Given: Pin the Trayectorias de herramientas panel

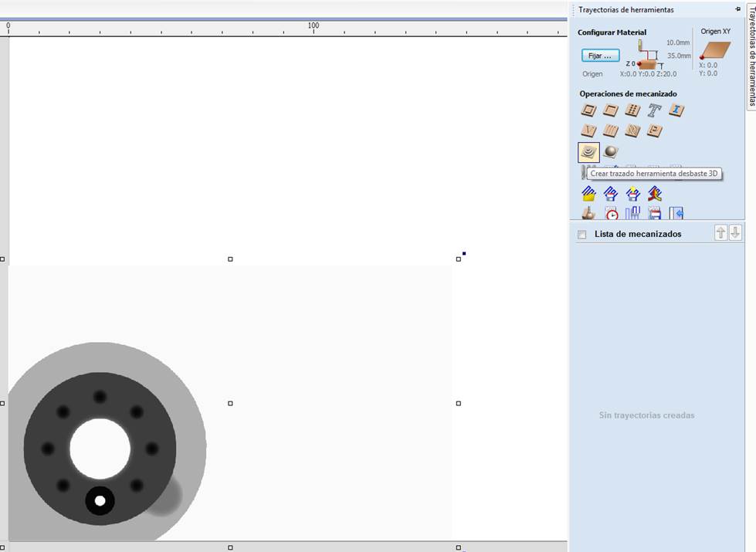Looking at the screenshot, I should click(x=737, y=9).
